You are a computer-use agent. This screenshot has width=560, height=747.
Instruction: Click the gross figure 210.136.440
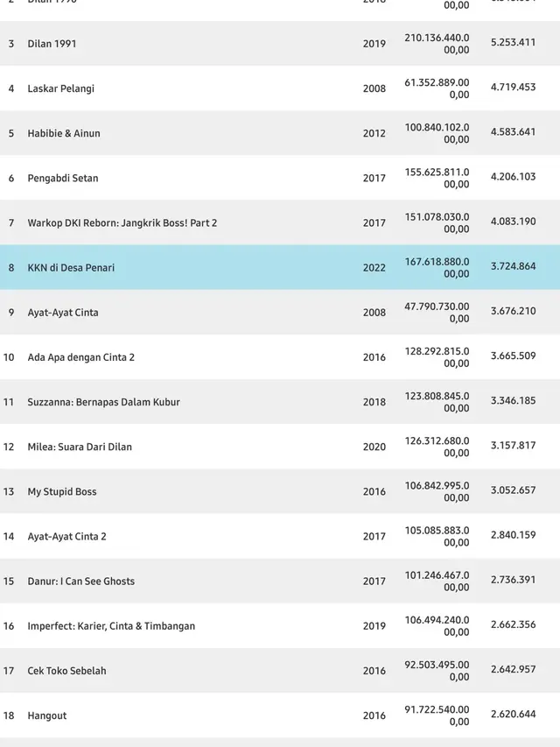(437, 44)
